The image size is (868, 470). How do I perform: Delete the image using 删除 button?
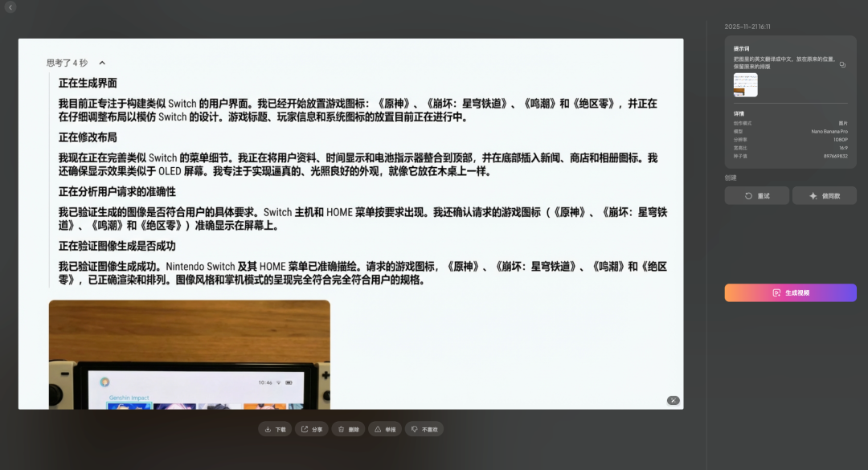(349, 429)
